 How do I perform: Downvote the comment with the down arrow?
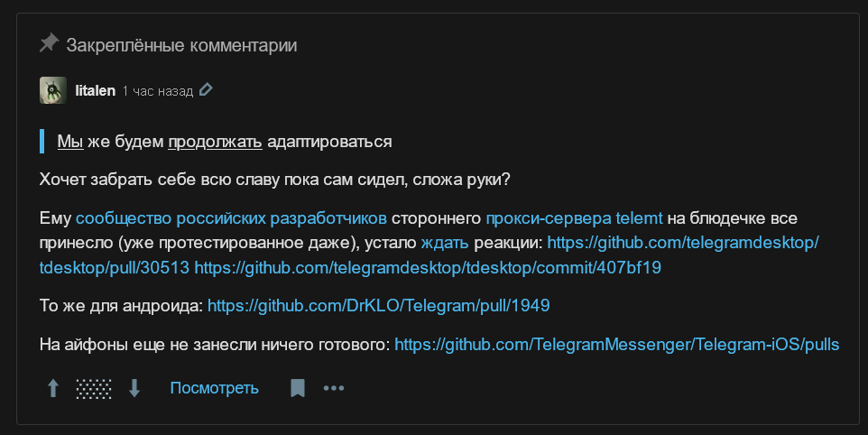(x=134, y=388)
